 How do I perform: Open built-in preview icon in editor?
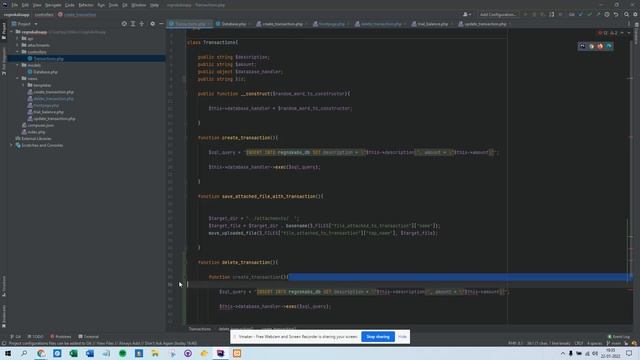pos(582,46)
